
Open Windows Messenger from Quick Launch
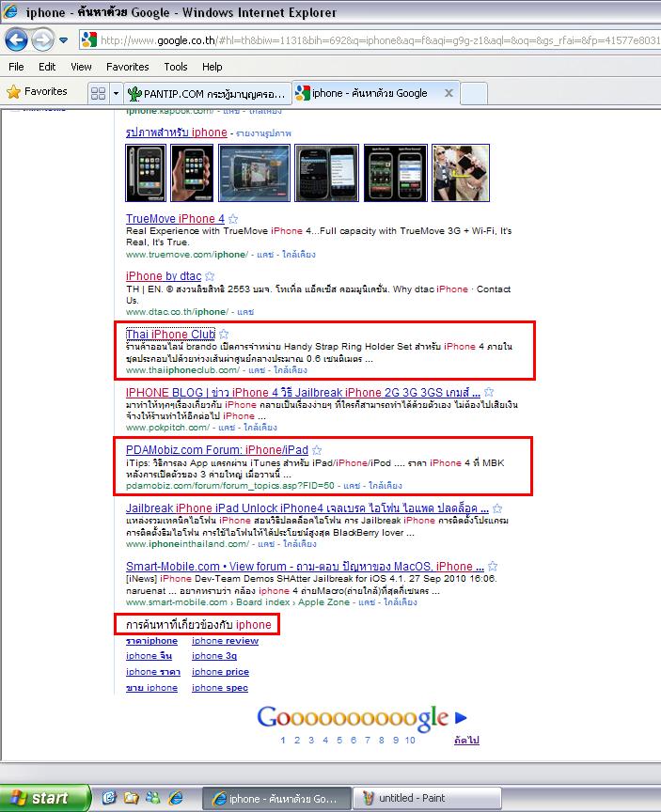153,798
